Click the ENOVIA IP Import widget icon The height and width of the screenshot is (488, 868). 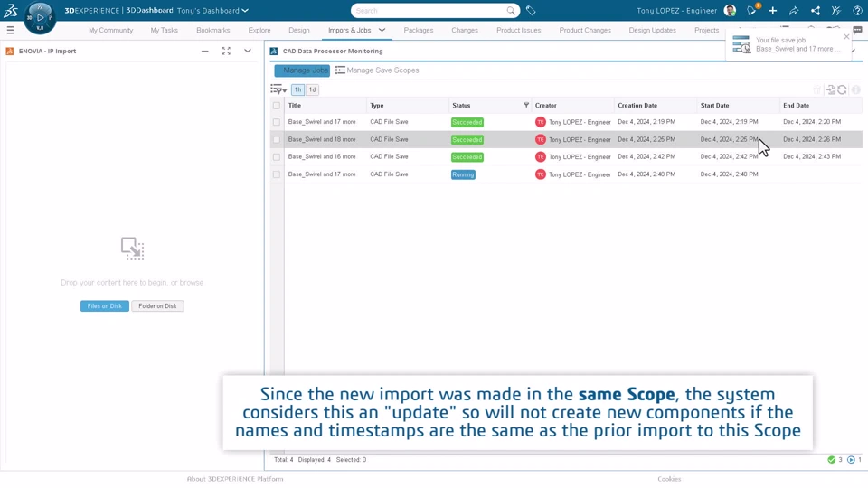pos(9,51)
